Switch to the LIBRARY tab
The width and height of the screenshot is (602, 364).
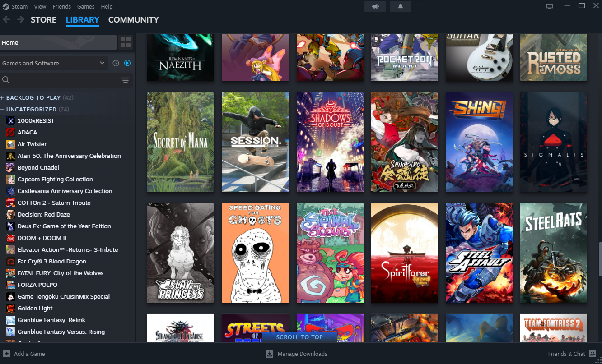[83, 20]
